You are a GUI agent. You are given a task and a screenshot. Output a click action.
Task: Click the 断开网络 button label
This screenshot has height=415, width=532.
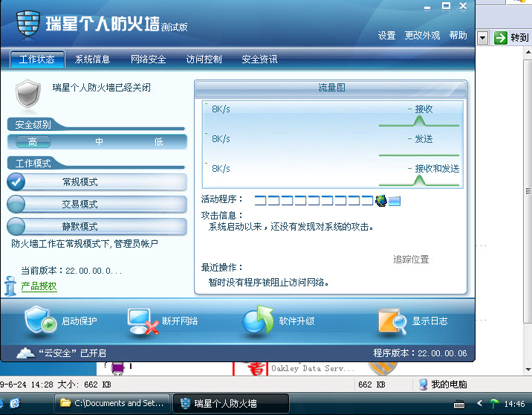pyautogui.click(x=180, y=321)
